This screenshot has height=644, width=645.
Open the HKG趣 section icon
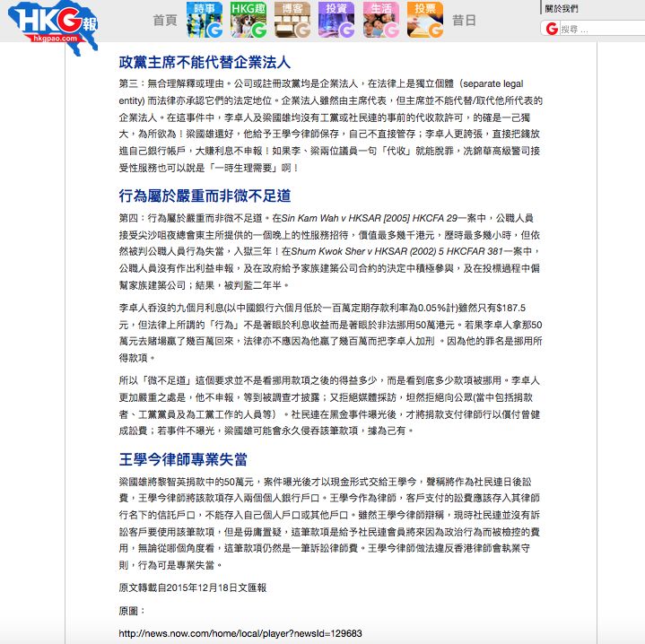248,20
